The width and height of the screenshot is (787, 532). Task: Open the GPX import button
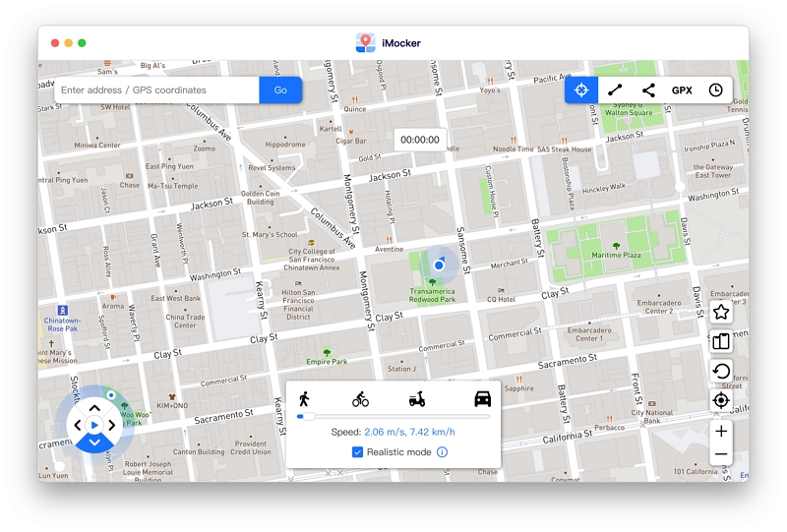point(682,90)
